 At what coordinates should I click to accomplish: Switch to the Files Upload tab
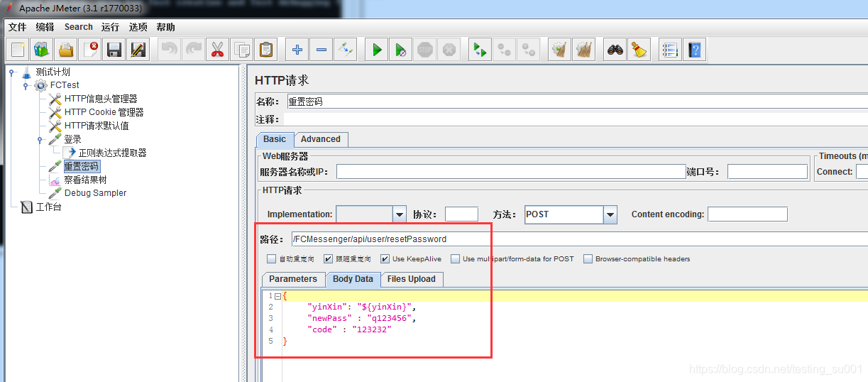tap(412, 279)
